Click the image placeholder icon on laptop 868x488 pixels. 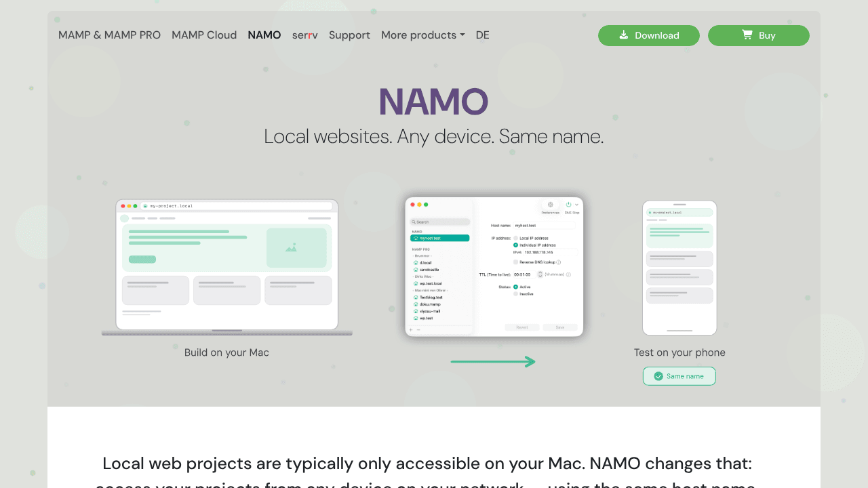[x=291, y=248]
